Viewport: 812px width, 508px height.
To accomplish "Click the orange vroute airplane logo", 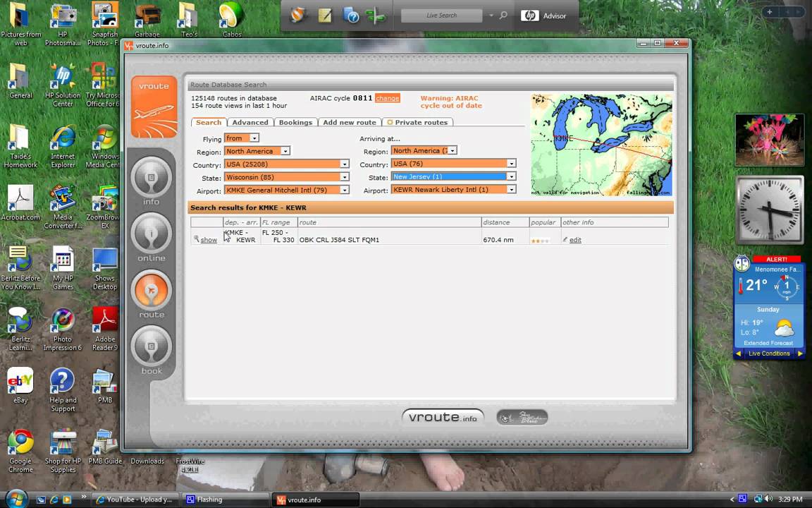I will [154, 107].
